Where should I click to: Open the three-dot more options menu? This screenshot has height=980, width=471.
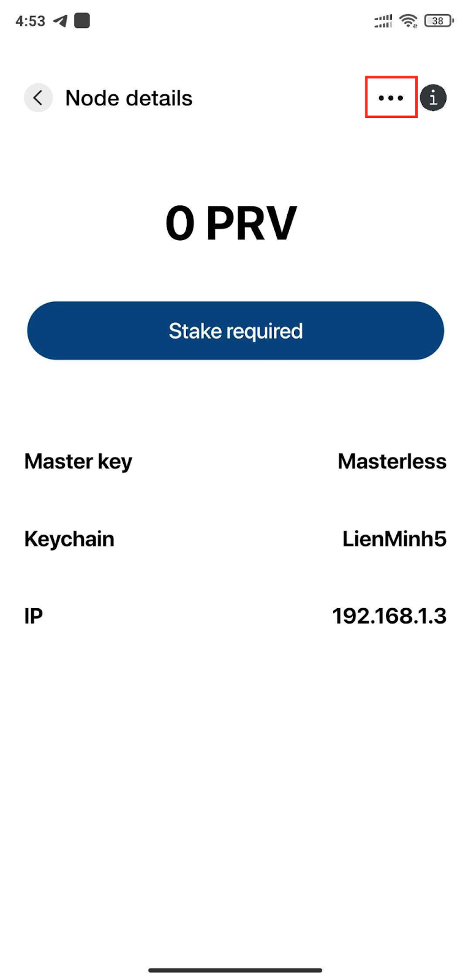pyautogui.click(x=391, y=98)
